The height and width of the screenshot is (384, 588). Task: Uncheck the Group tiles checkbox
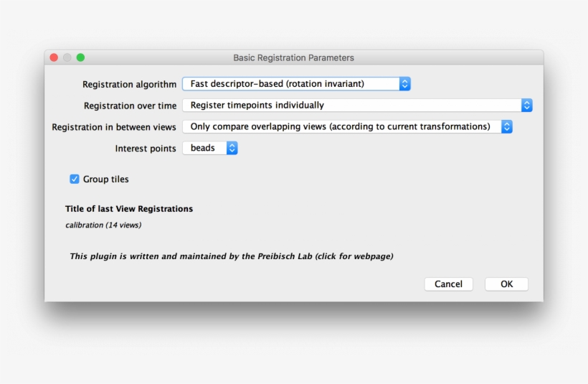(x=75, y=179)
